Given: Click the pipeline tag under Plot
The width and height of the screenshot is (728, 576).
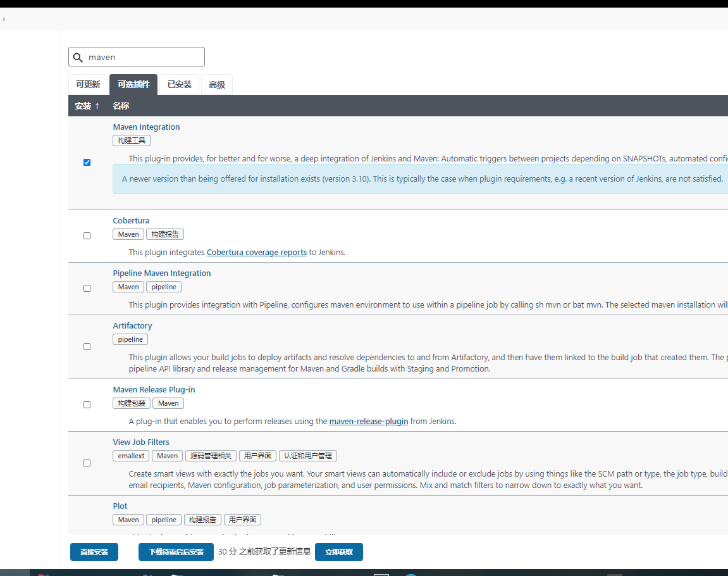Looking at the screenshot, I should (x=163, y=519).
